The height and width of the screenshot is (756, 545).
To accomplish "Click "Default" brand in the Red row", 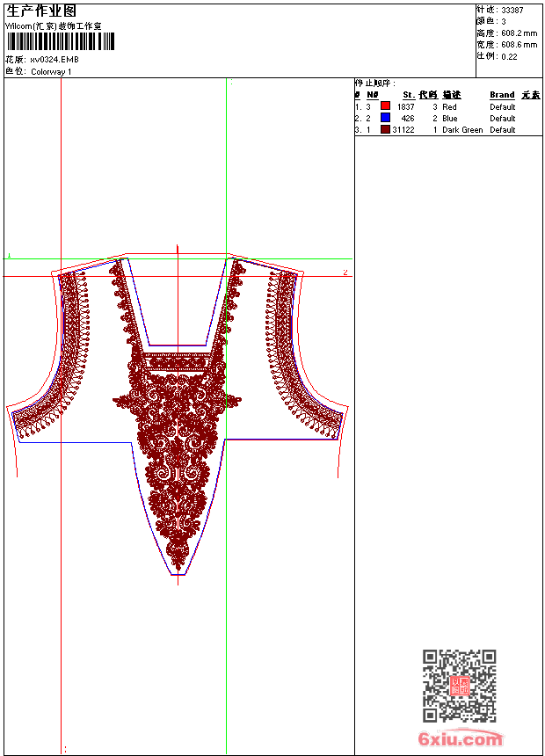I will click(503, 107).
